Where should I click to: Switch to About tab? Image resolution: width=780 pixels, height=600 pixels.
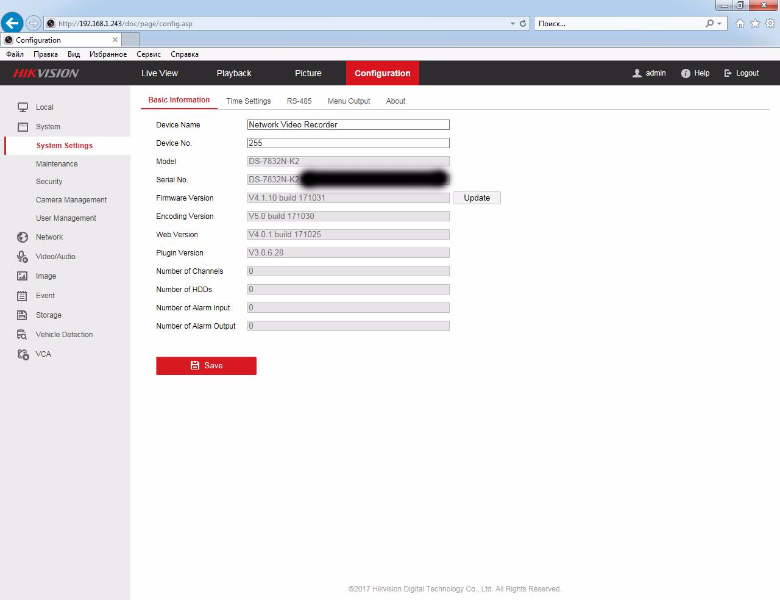pos(395,101)
